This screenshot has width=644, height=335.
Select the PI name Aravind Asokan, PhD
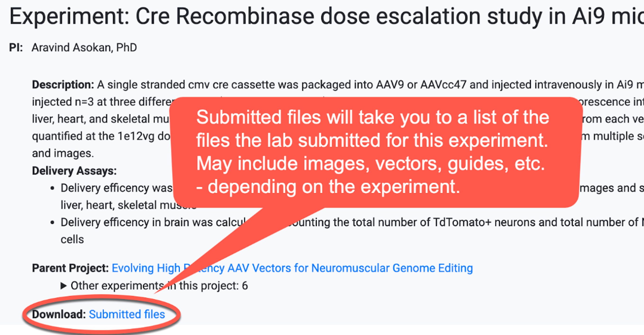point(84,47)
